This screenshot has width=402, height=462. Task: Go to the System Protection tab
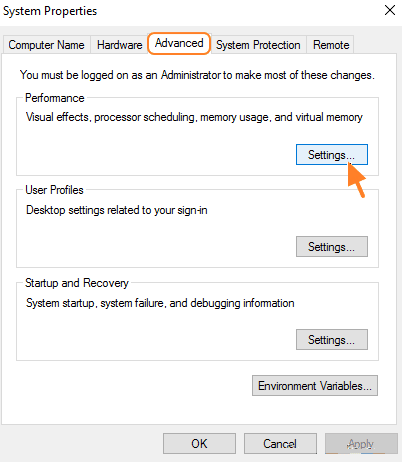(258, 45)
